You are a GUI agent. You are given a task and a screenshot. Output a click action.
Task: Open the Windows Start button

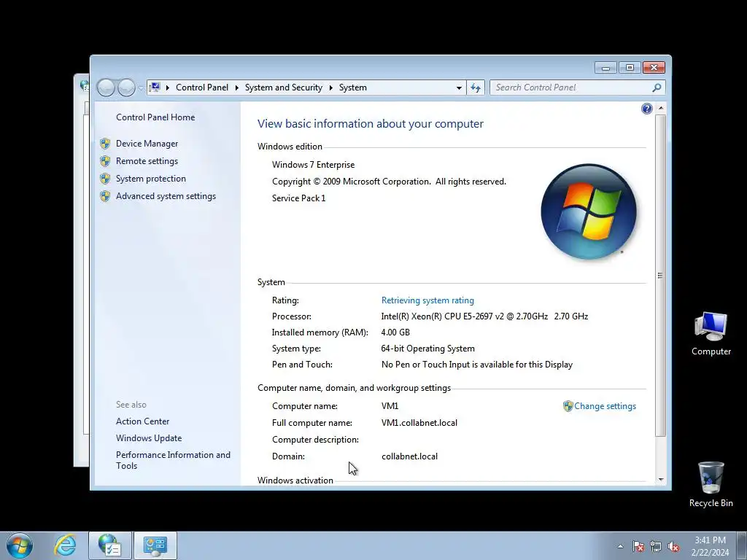[x=20, y=545]
